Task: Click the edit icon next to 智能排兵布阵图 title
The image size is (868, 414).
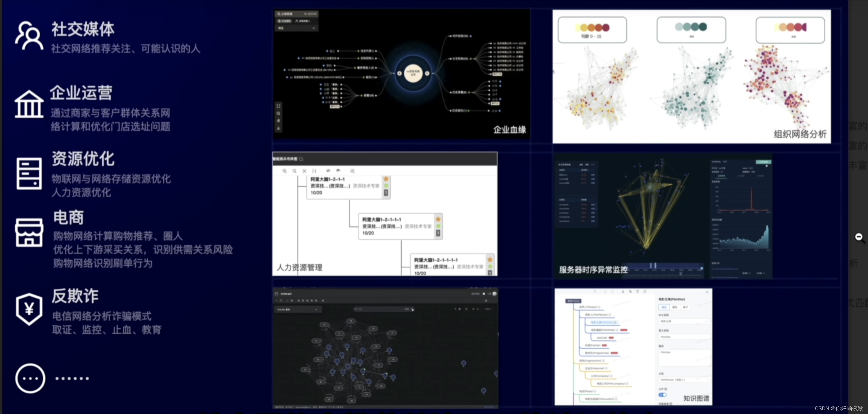Action: click(x=301, y=159)
